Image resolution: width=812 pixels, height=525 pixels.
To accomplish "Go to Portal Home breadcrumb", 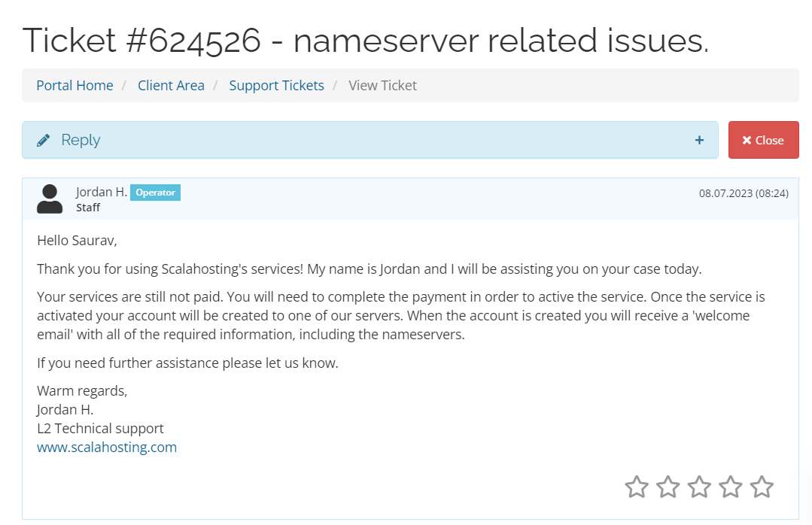I will [x=75, y=86].
